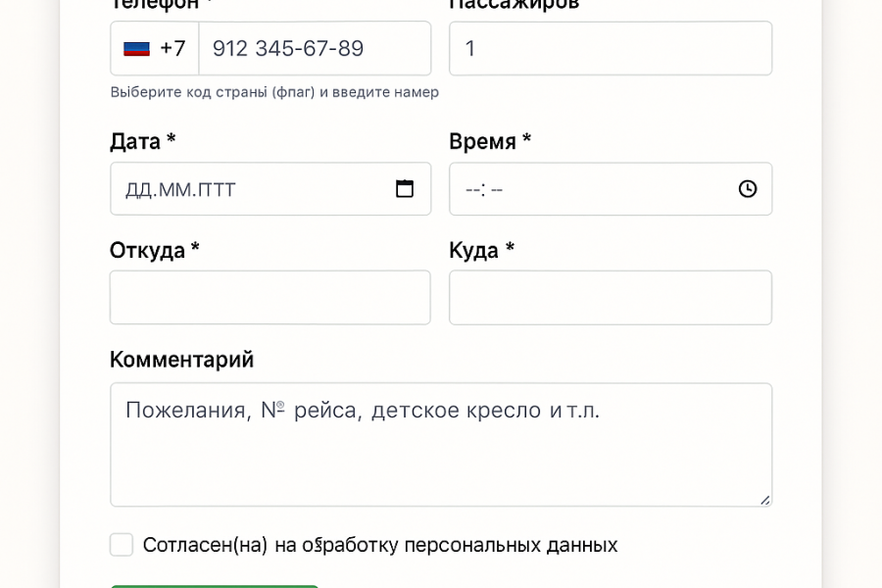This screenshot has width=882, height=588.
Task: Select the minutes segment of time field
Action: coord(497,189)
